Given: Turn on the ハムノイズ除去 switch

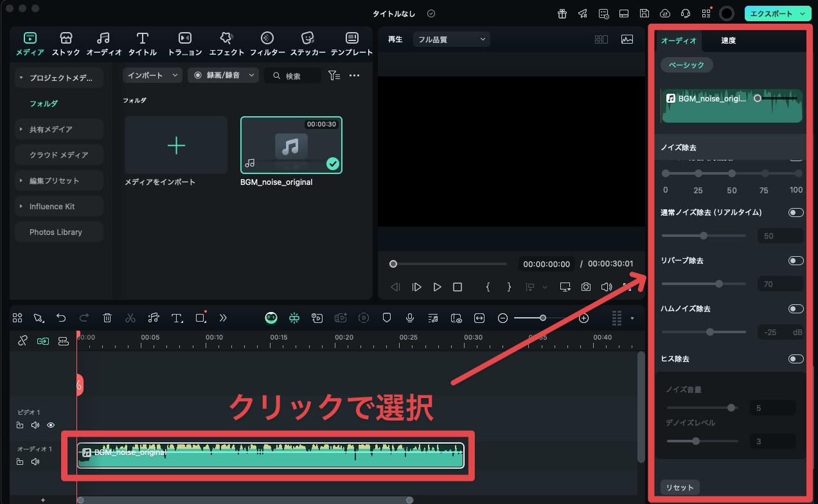Looking at the screenshot, I should 796,309.
